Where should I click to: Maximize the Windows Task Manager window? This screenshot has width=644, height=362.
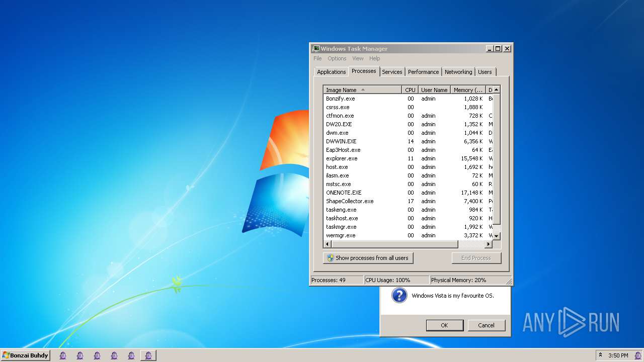(x=498, y=49)
